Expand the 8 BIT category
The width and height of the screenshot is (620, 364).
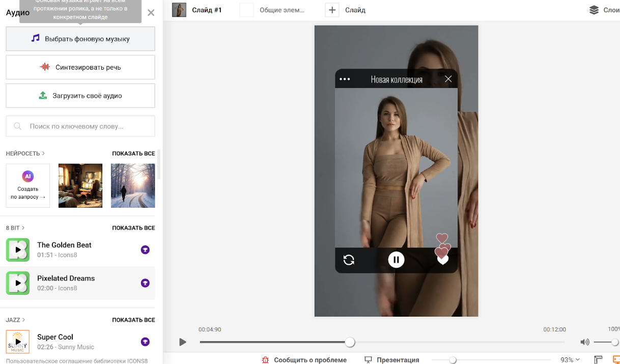tap(15, 228)
